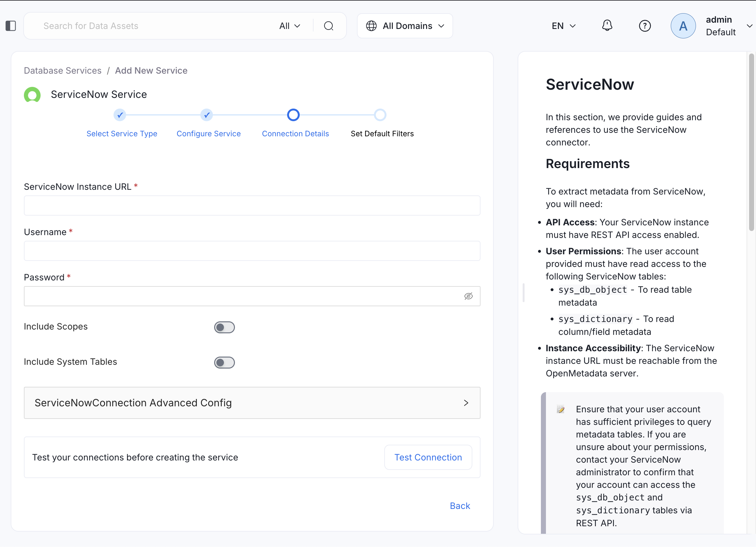Open the All search filter dropdown

289,26
